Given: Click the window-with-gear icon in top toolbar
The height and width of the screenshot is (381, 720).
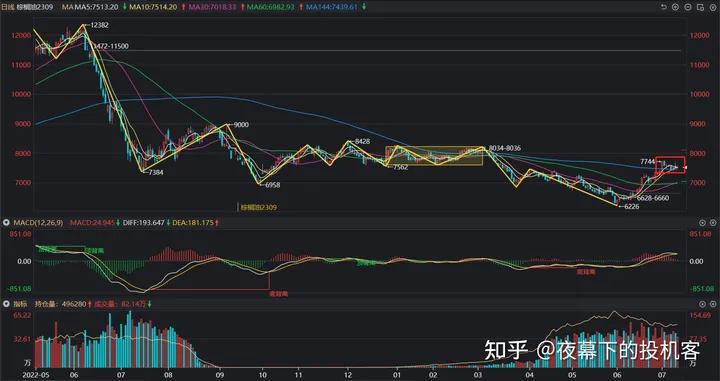Looking at the screenshot, I should pyautogui.click(x=699, y=7).
